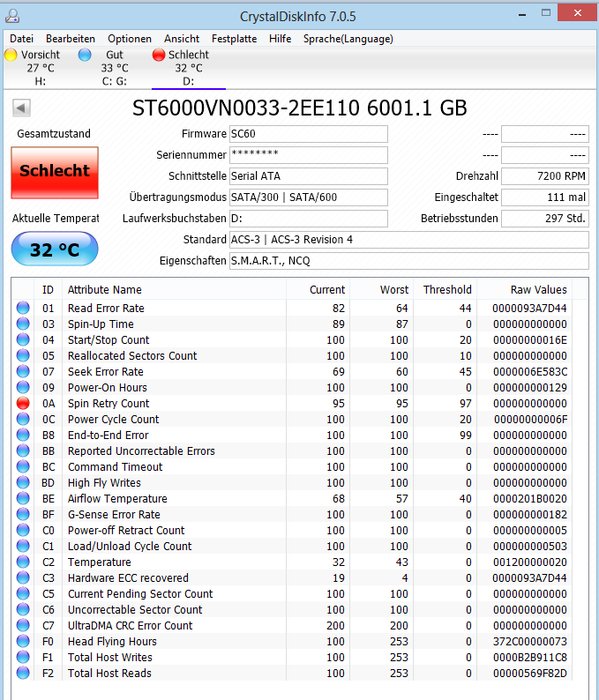The height and width of the screenshot is (700, 599).
Task: Click the status icon for G-Sense Error Rate
Action: [x=23, y=514]
